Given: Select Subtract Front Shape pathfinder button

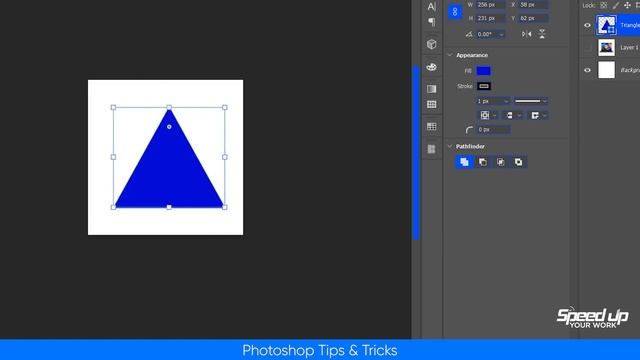Looking at the screenshot, I should pyautogui.click(x=482, y=162).
